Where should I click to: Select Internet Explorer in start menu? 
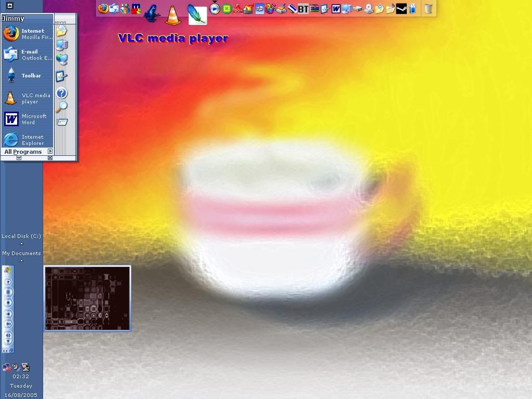pos(28,140)
